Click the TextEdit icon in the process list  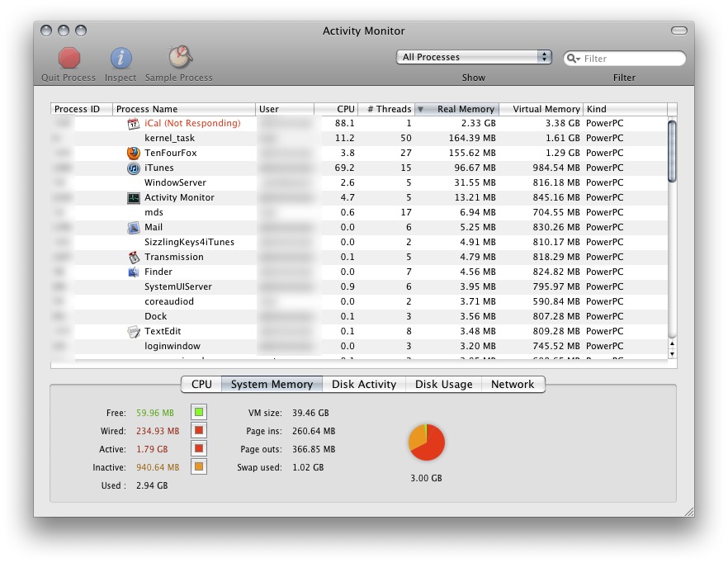(x=133, y=331)
